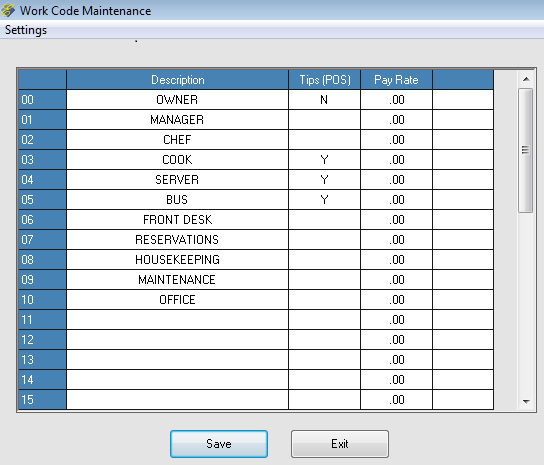Click the Work Code Maintenance app icon
The height and width of the screenshot is (465, 544).
[x=8, y=10]
